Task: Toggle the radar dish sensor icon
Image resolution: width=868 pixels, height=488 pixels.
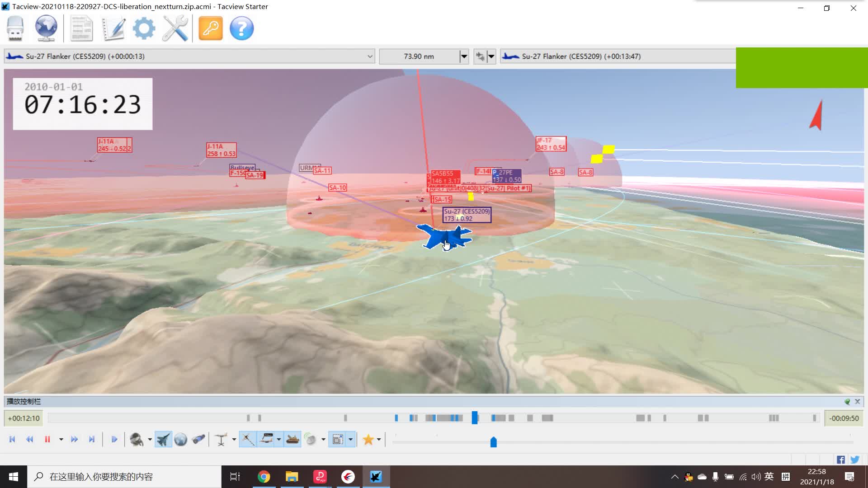Action: tap(311, 439)
